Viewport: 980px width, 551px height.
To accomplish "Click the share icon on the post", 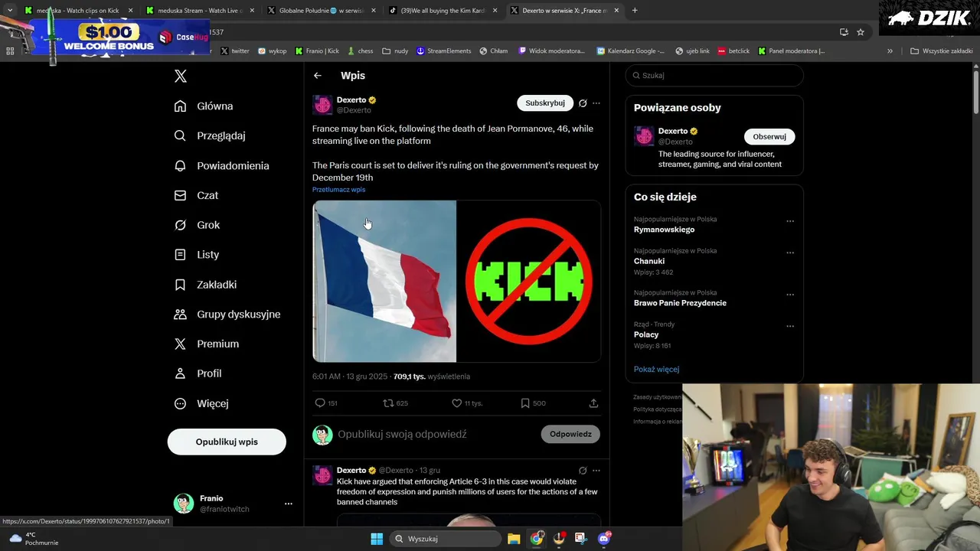I will tap(593, 403).
